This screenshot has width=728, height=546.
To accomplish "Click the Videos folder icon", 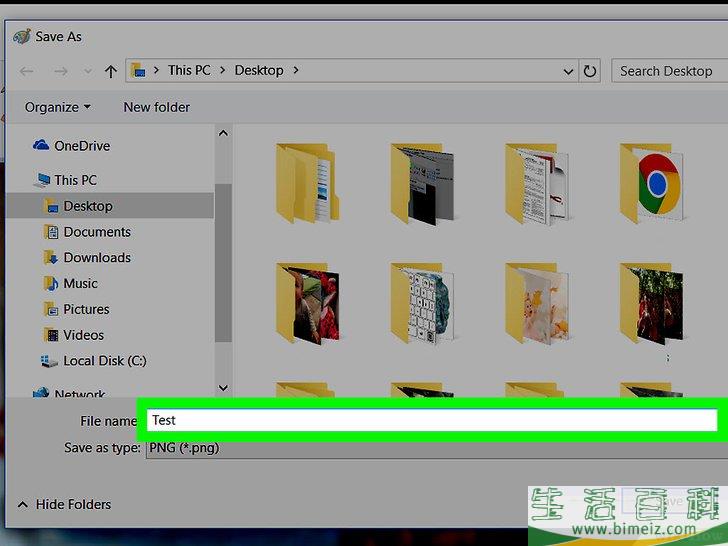I will click(51, 335).
